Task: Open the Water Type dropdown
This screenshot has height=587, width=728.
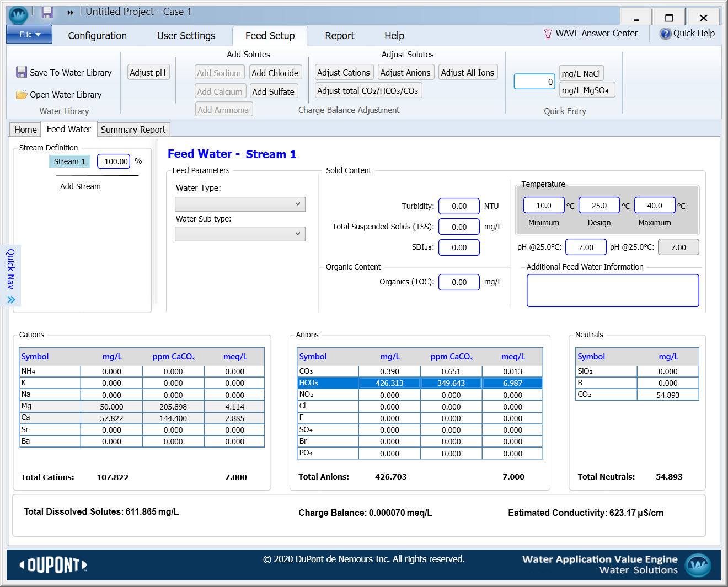Action: click(240, 204)
